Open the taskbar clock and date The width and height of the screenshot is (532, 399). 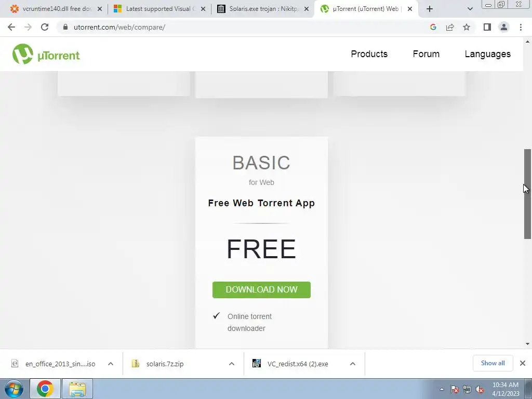point(506,389)
